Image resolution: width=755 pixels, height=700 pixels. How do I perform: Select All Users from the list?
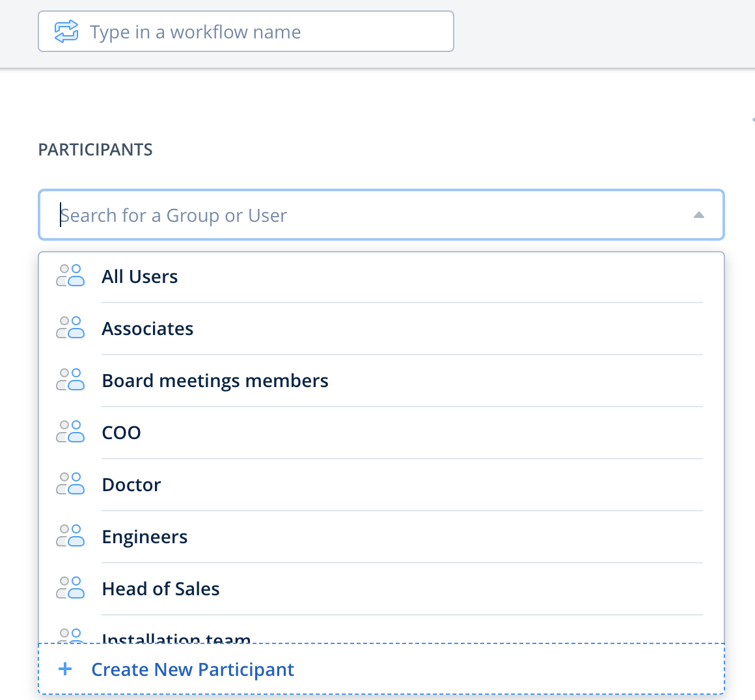pos(140,276)
